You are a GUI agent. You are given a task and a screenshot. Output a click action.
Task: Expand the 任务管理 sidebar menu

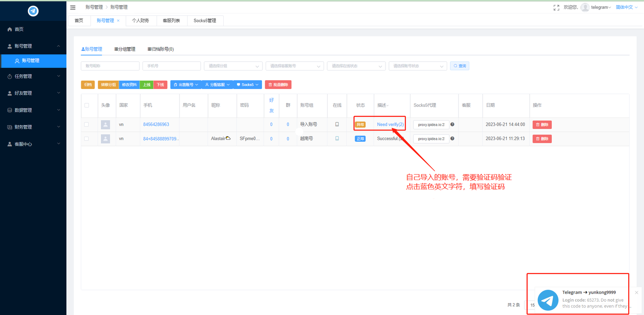pos(33,76)
